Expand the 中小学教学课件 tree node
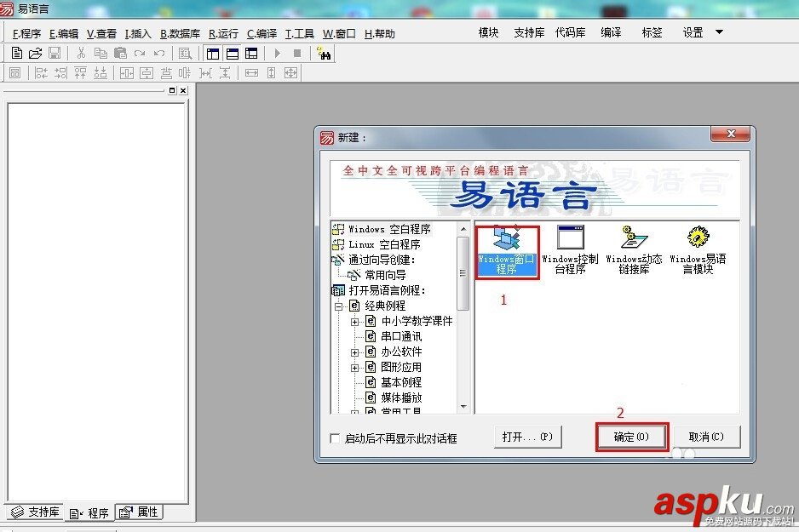 (354, 322)
